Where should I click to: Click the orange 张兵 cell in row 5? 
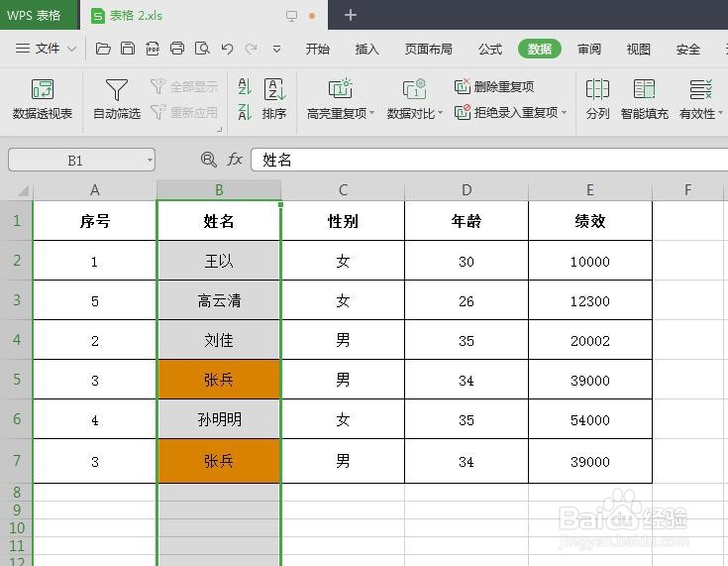[x=219, y=380]
